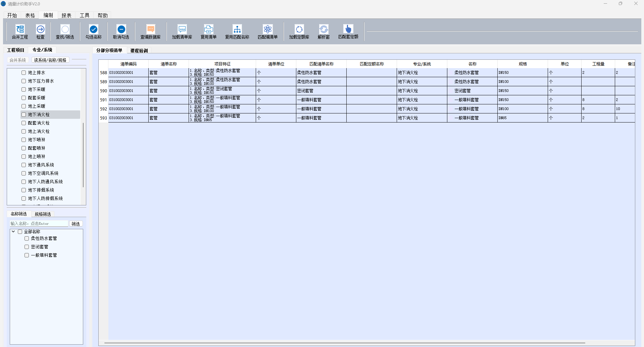Restore the application window size

621,4
